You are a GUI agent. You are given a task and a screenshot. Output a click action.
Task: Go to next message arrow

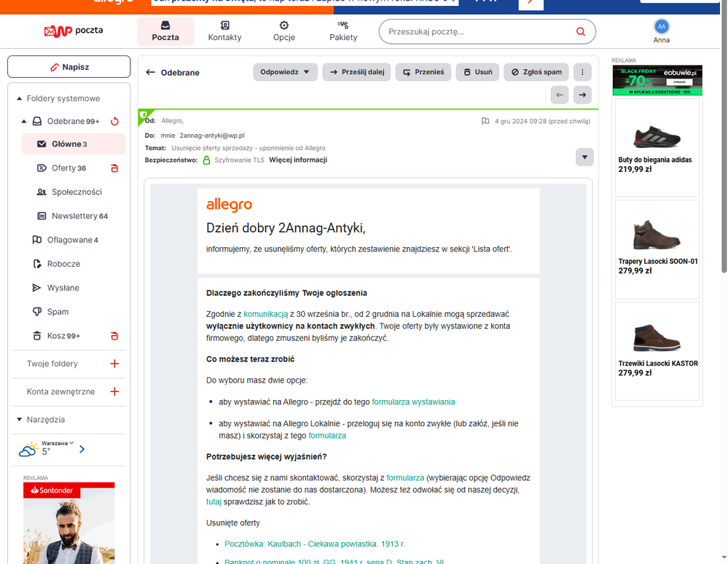click(582, 95)
